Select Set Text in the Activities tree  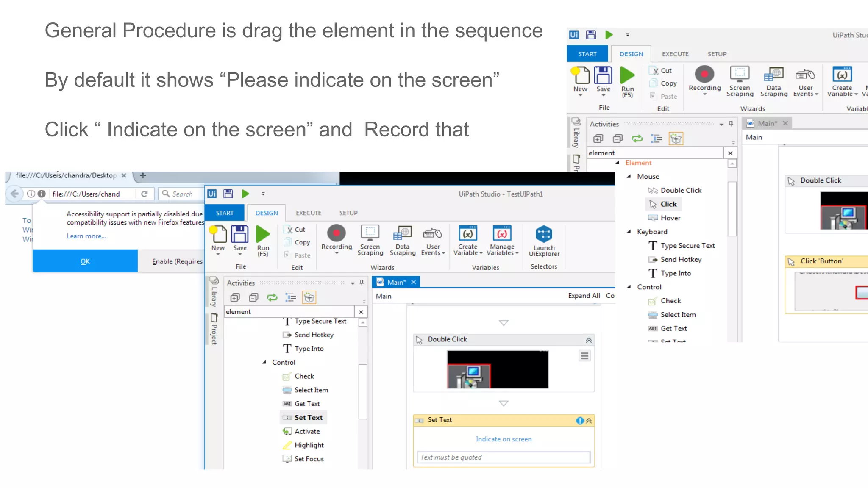303,418
